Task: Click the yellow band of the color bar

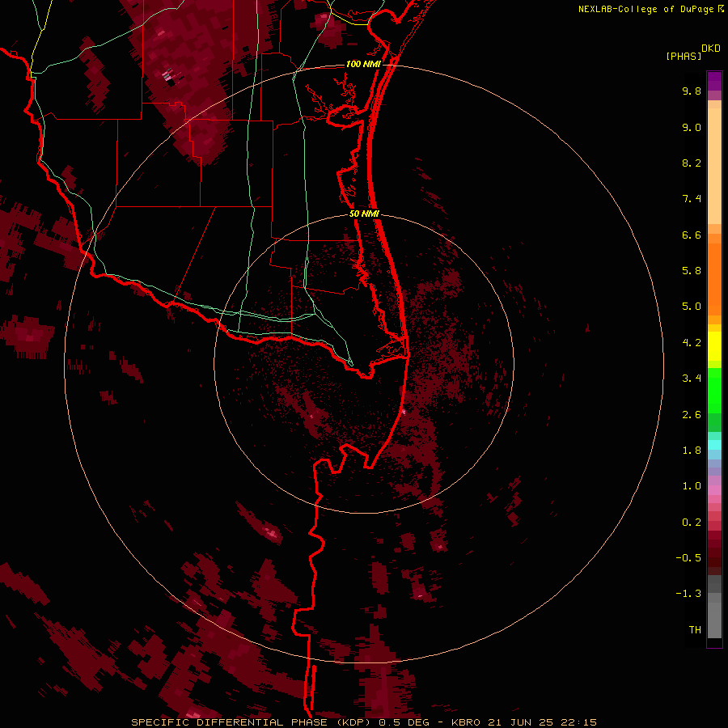Action: pos(714,346)
